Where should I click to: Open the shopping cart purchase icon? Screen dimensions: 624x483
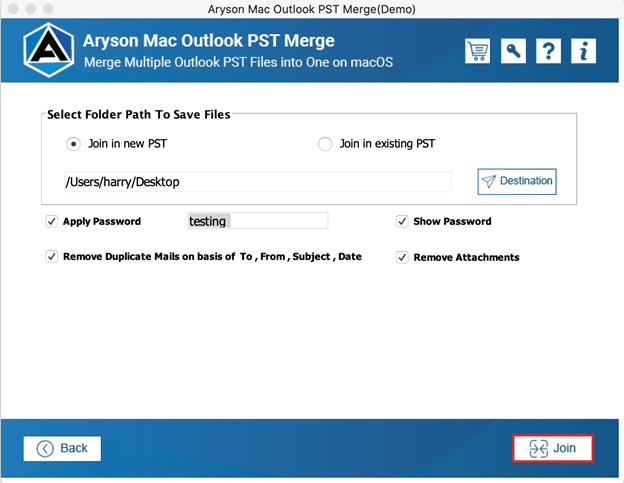click(x=477, y=51)
